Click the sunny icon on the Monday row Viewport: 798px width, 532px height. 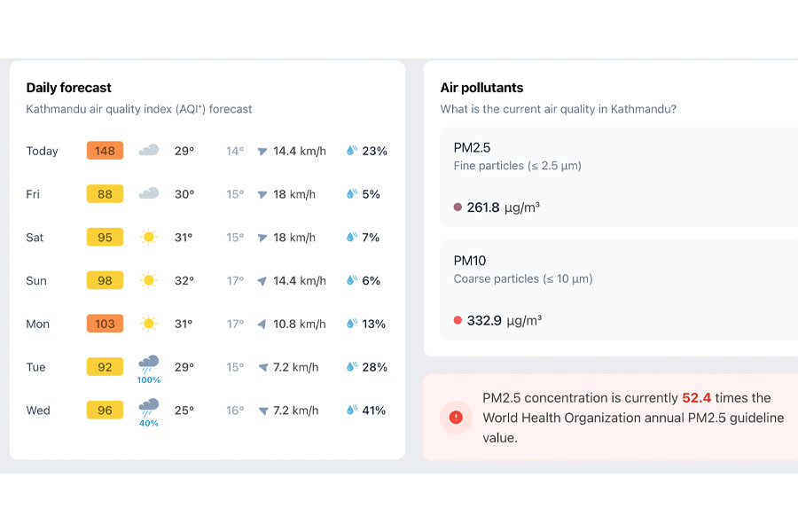[x=149, y=324]
